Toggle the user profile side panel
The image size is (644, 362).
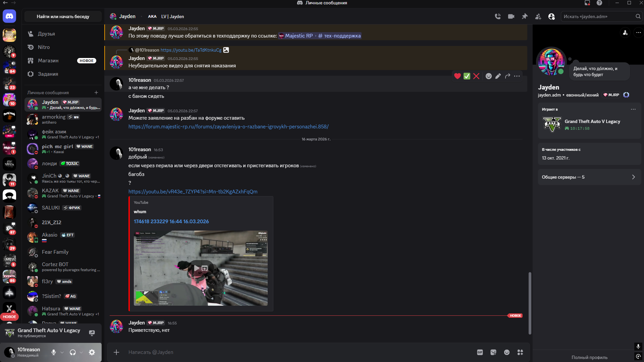[551, 16]
